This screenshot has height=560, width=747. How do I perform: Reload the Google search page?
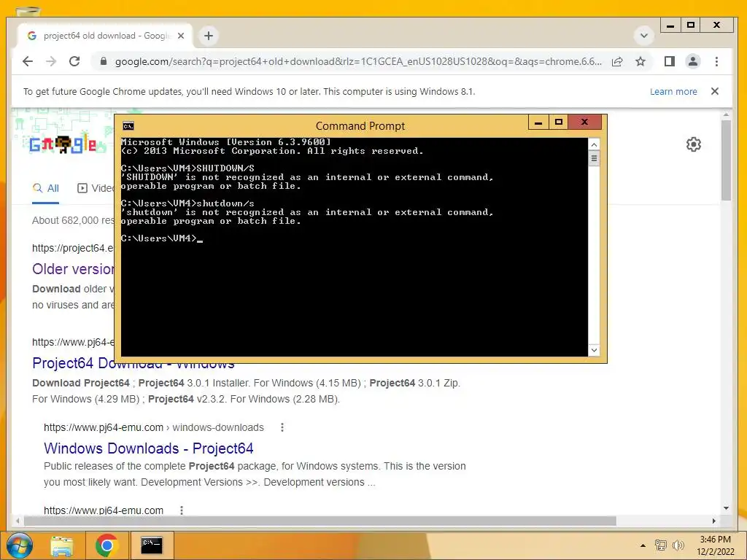point(74,61)
